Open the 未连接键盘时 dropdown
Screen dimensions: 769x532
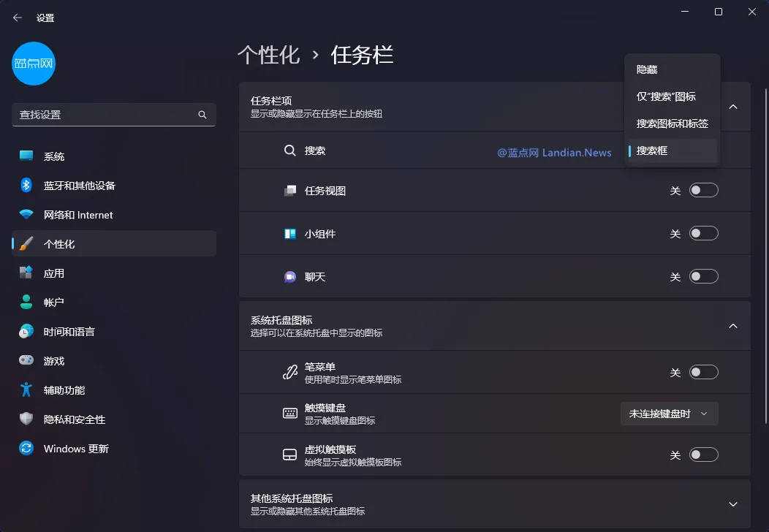[669, 413]
